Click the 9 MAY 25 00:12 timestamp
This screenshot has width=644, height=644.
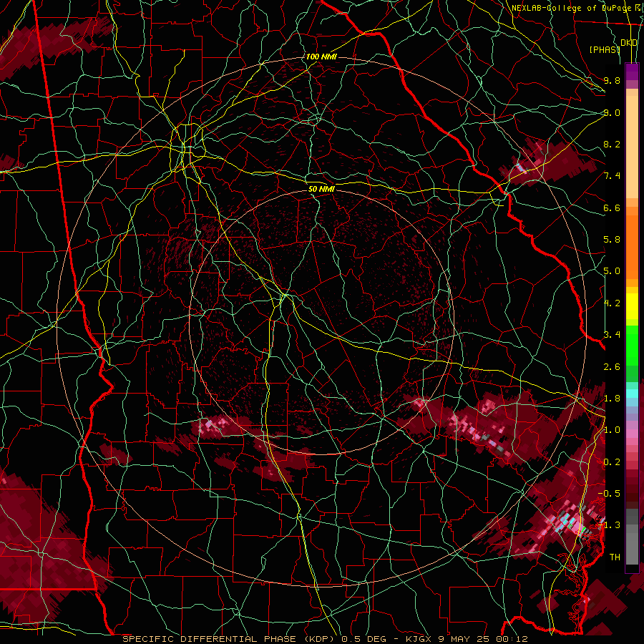coord(484,639)
